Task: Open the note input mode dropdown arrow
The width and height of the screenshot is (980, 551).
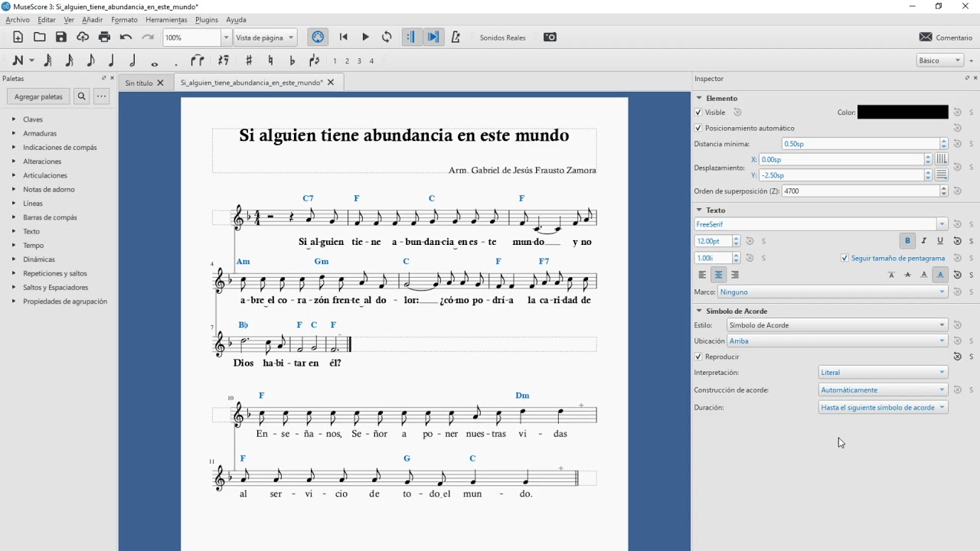Action: [31, 60]
